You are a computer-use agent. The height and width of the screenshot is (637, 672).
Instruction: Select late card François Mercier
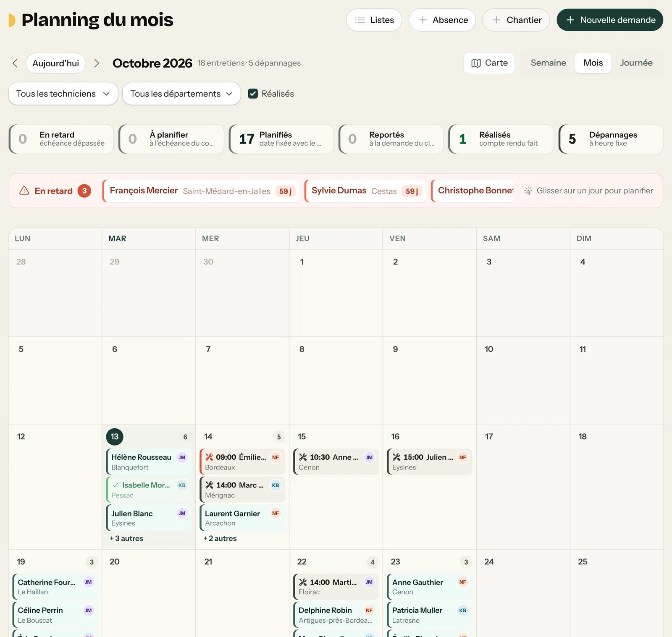201,191
